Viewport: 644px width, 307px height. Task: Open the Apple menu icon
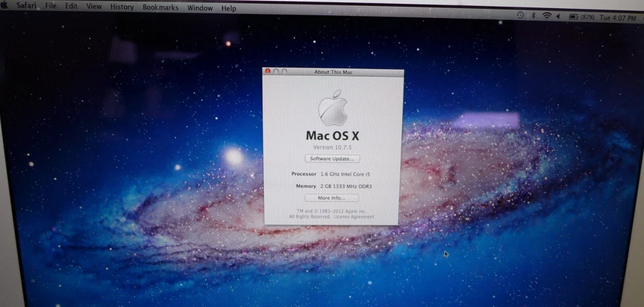[x=4, y=5]
